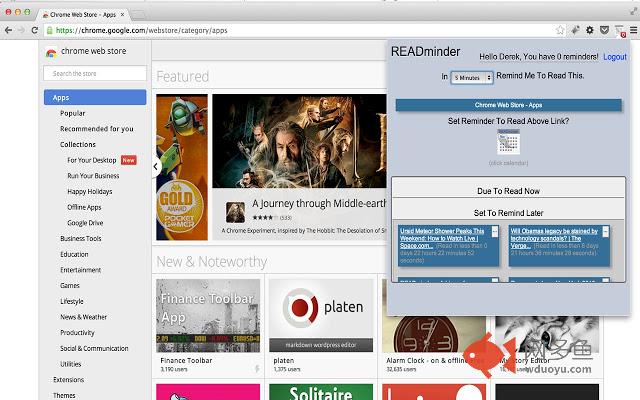This screenshot has width=640, height=400.
Task: Click the New label beside For Your Desktop
Action: click(x=129, y=160)
